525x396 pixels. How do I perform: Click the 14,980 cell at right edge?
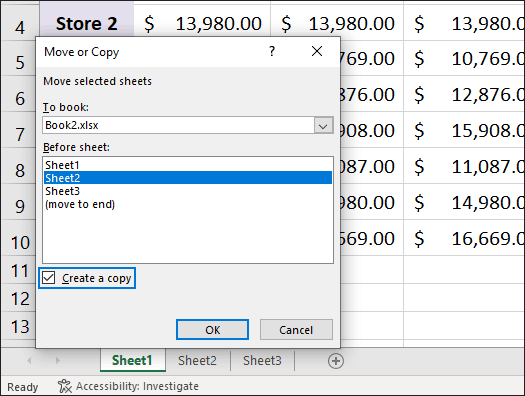[x=464, y=202]
